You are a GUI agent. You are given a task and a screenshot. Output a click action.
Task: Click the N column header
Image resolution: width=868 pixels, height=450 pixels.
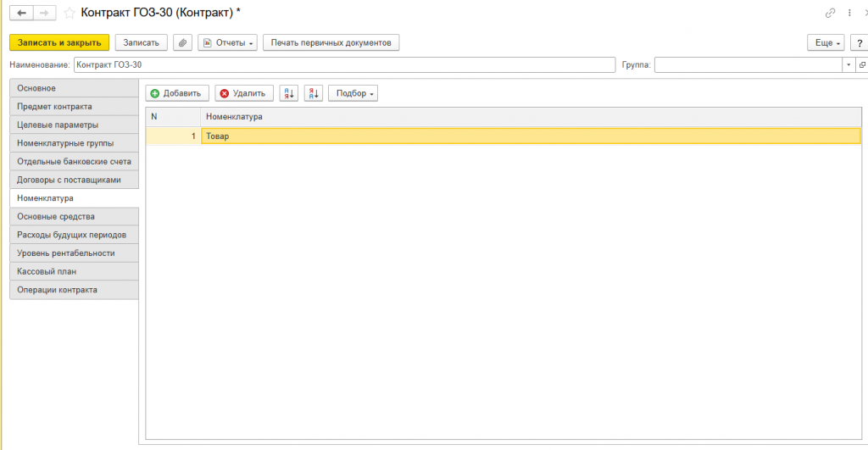(x=173, y=117)
